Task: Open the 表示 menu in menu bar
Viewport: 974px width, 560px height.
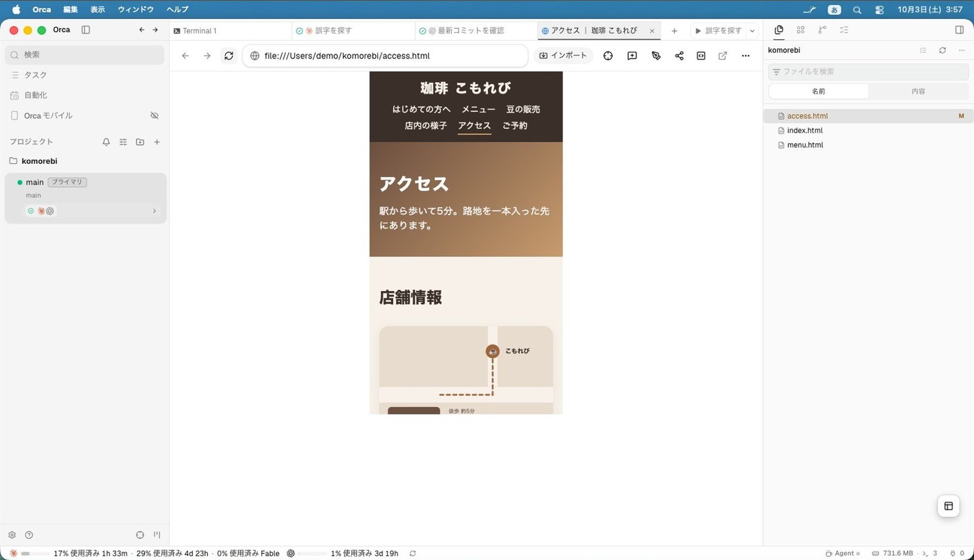Action: 97,9
